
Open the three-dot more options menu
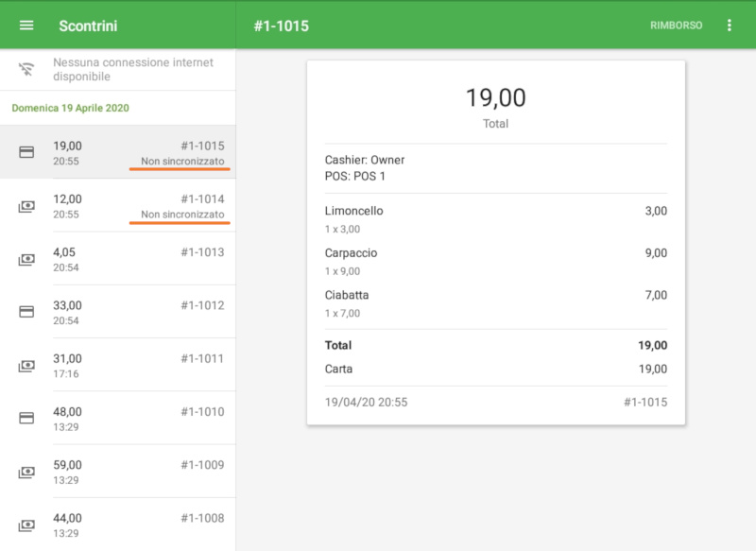click(729, 26)
